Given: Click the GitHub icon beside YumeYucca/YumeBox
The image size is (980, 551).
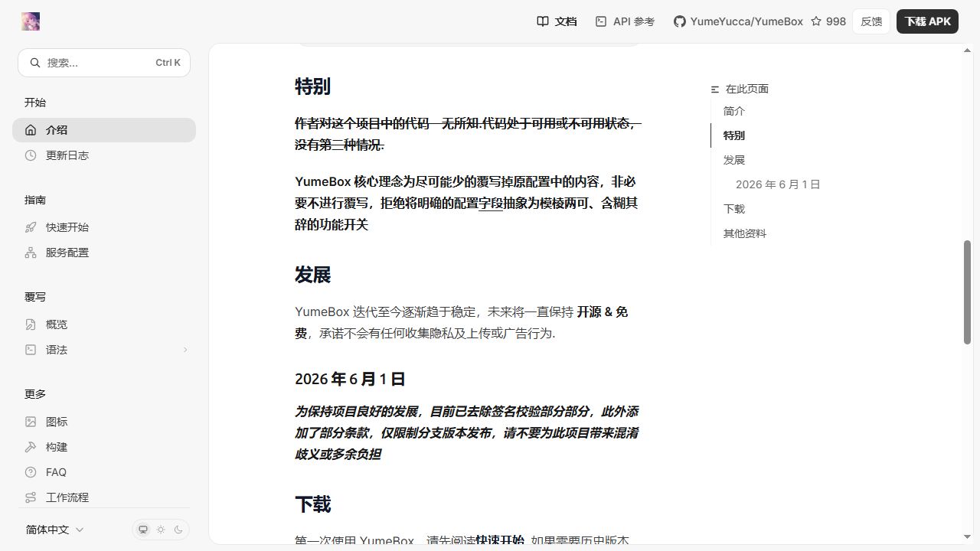Looking at the screenshot, I should [679, 21].
